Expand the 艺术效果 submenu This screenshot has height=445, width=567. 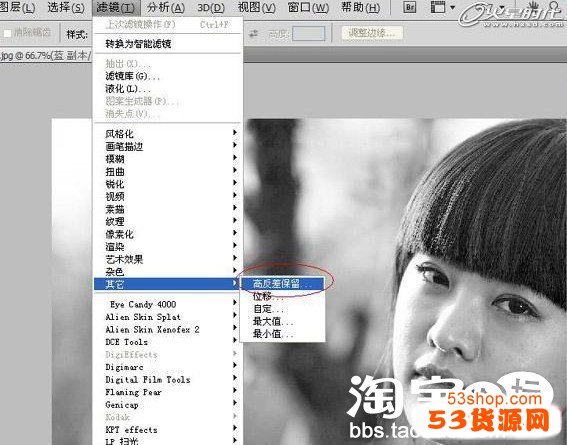tap(168, 259)
